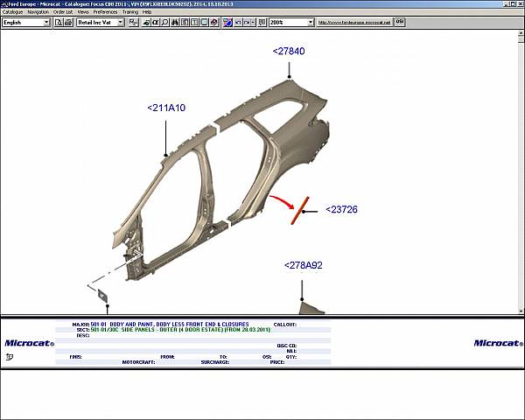525x420 pixels.
Task: Click the binoculars find icon
Action: pos(175,23)
